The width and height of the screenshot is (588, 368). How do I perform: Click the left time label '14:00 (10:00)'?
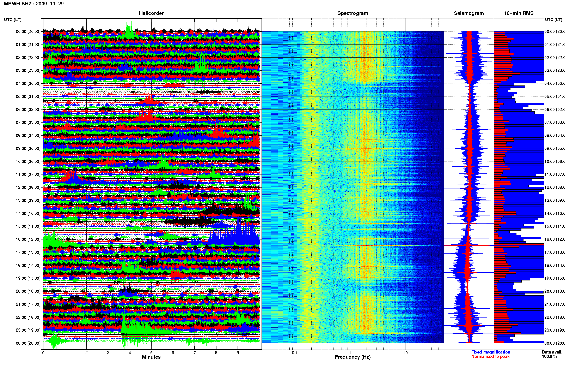pyautogui.click(x=28, y=213)
